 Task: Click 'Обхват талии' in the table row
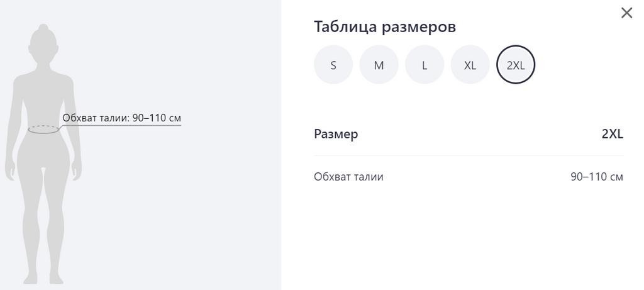(348, 177)
